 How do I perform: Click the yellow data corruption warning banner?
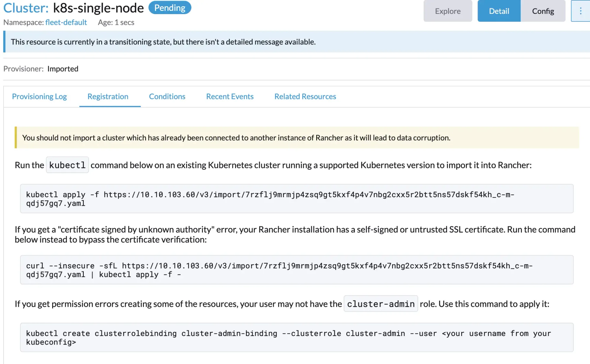(296, 138)
